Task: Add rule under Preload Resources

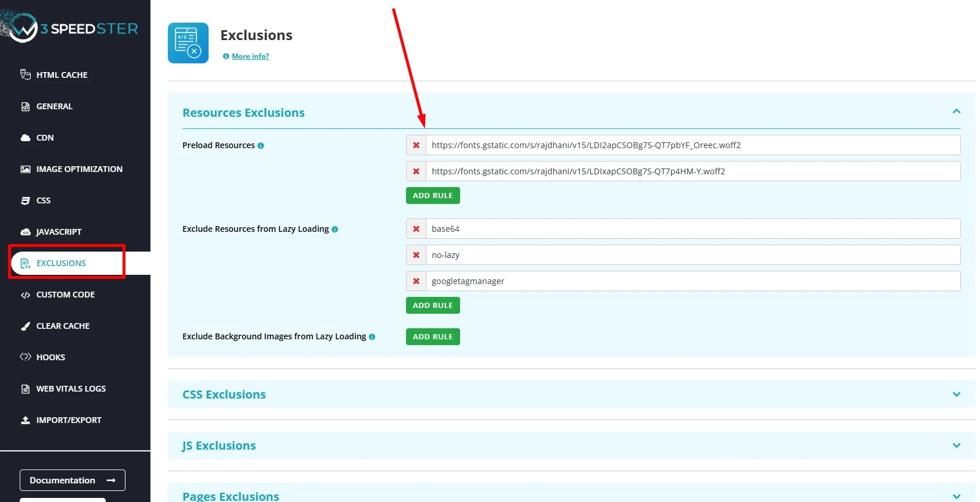Action: click(x=433, y=196)
